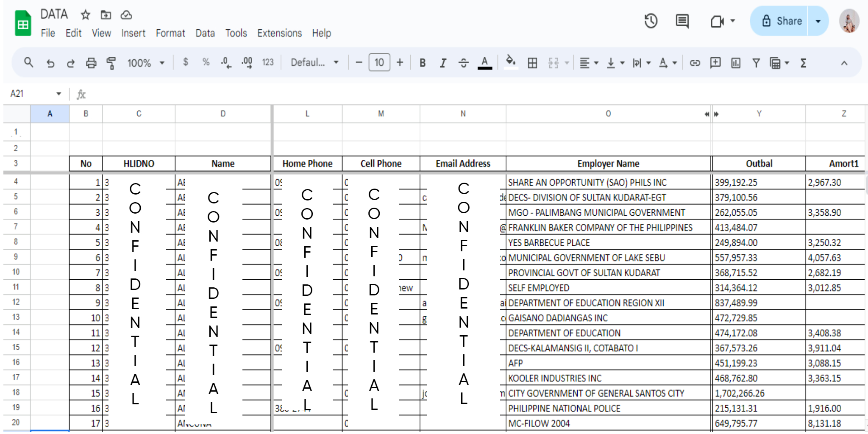Open the fill color picker
This screenshot has width=868, height=434.
tap(511, 62)
